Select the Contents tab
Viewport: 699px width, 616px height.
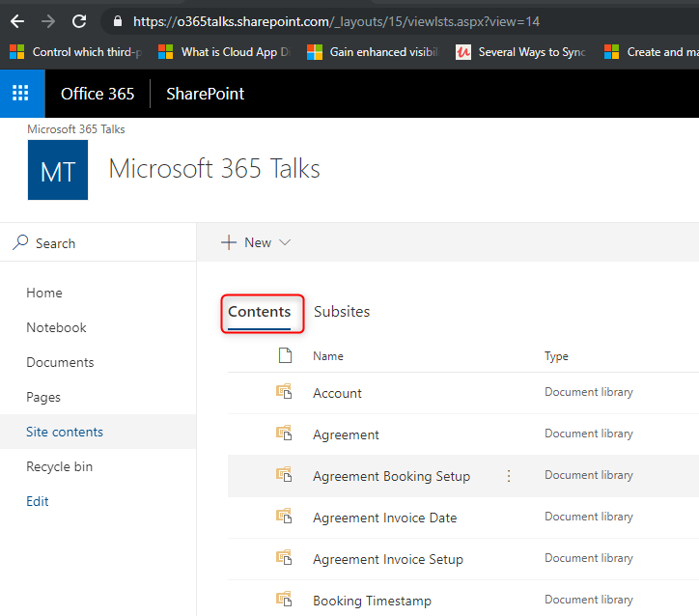(259, 312)
